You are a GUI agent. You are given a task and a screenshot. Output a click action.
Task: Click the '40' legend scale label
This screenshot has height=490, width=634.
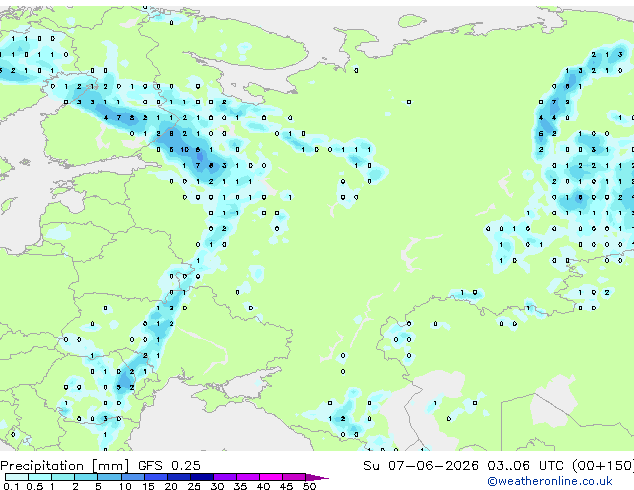pos(263,486)
